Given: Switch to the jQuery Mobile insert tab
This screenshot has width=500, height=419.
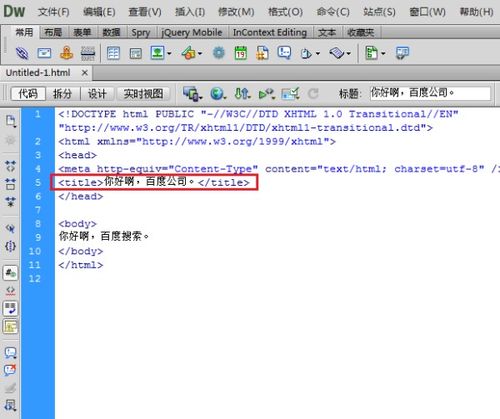Looking at the screenshot, I should coord(192,32).
